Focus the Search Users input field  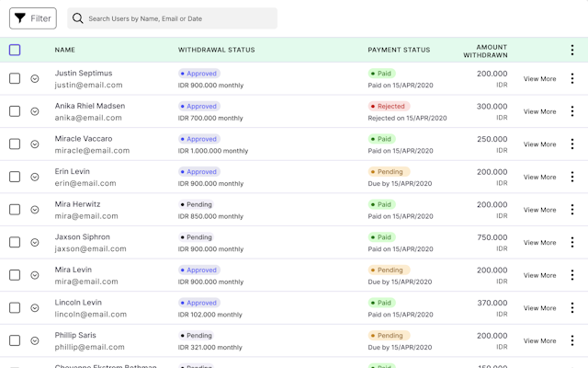click(x=179, y=18)
